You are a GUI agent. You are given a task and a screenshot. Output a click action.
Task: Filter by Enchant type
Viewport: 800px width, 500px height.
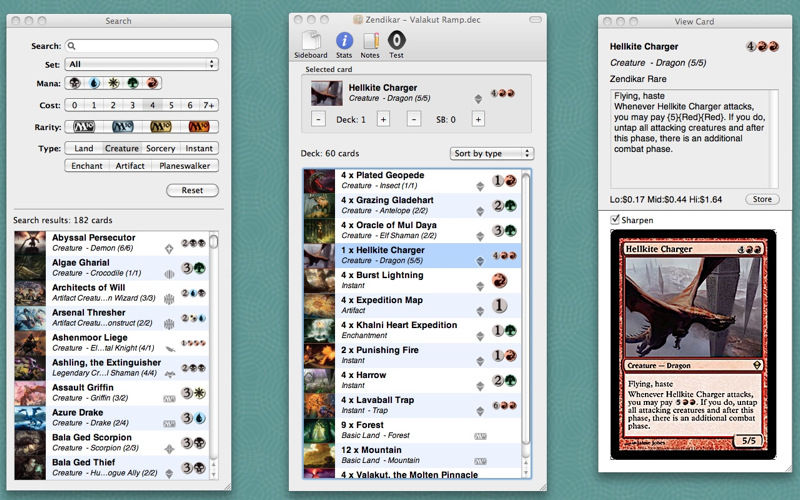click(x=87, y=166)
